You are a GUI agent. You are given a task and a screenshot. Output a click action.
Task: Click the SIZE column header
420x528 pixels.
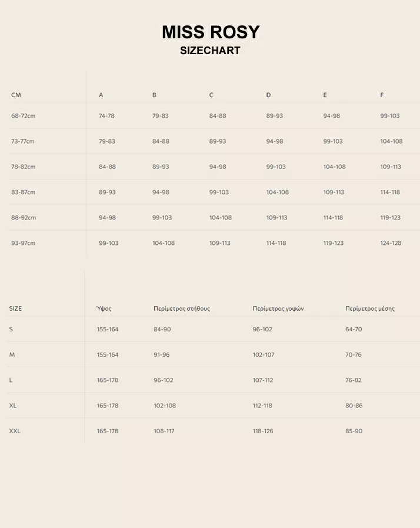pos(15,308)
